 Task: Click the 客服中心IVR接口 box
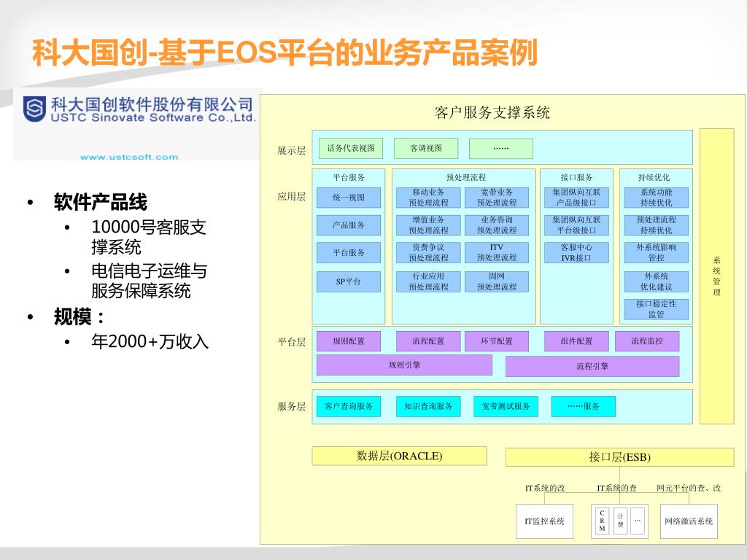[576, 252]
